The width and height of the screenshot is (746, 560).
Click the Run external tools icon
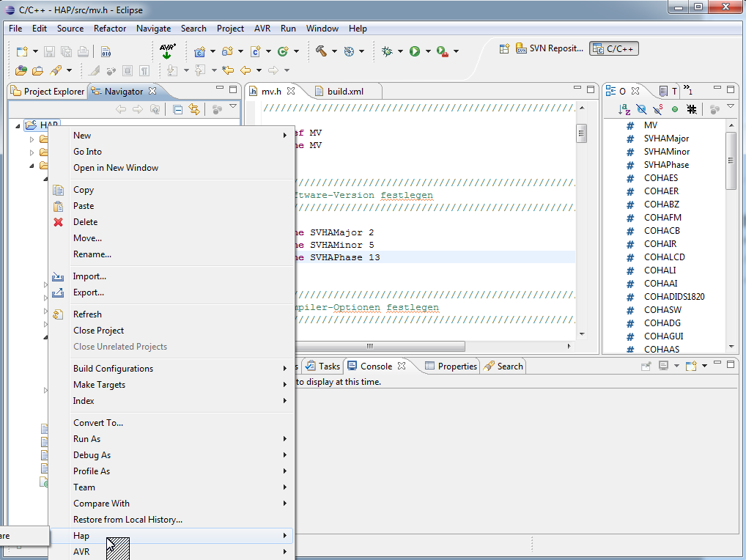pyautogui.click(x=443, y=51)
